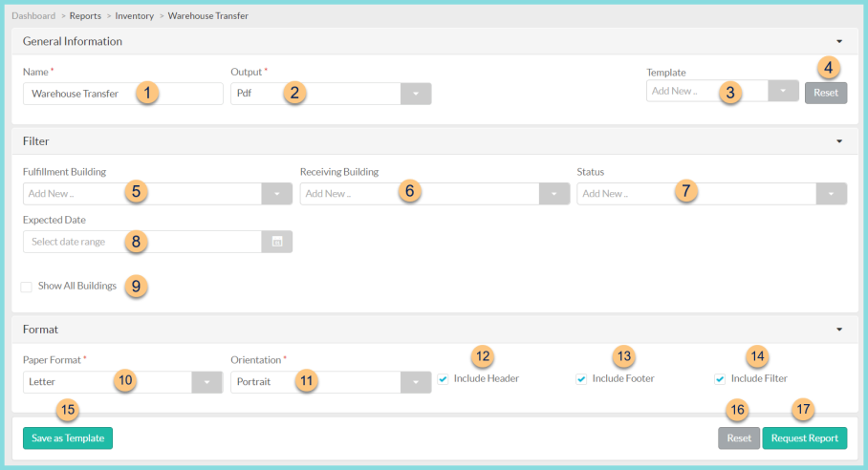Click the Pdf value in Output
Image resolution: width=868 pixels, height=470 pixels.
(244, 94)
